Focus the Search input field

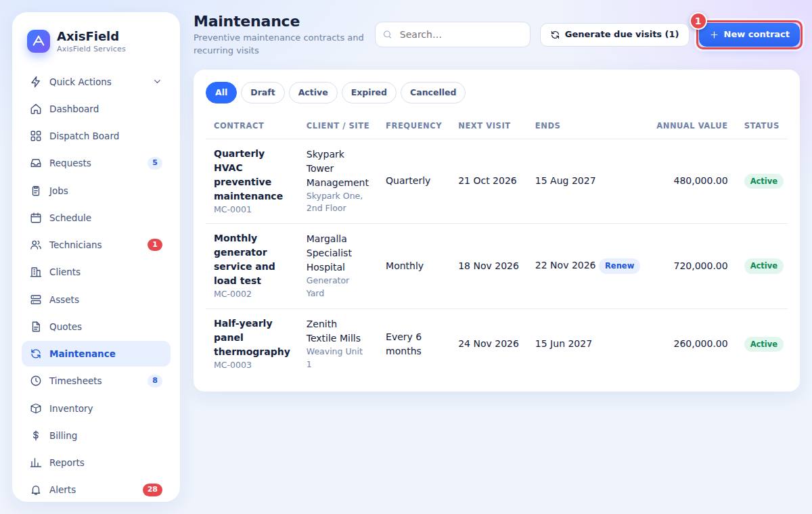click(x=453, y=34)
